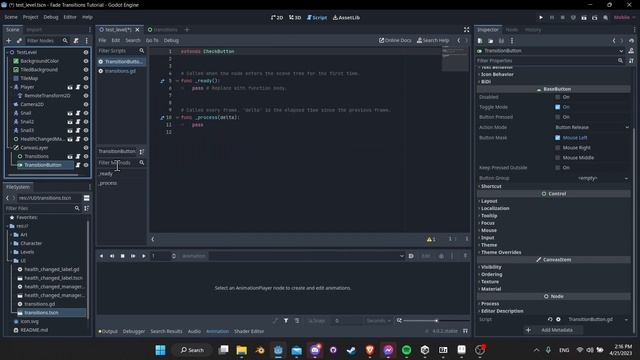Switch to the 2D workspace
640x360 pixels.
tap(277, 18)
